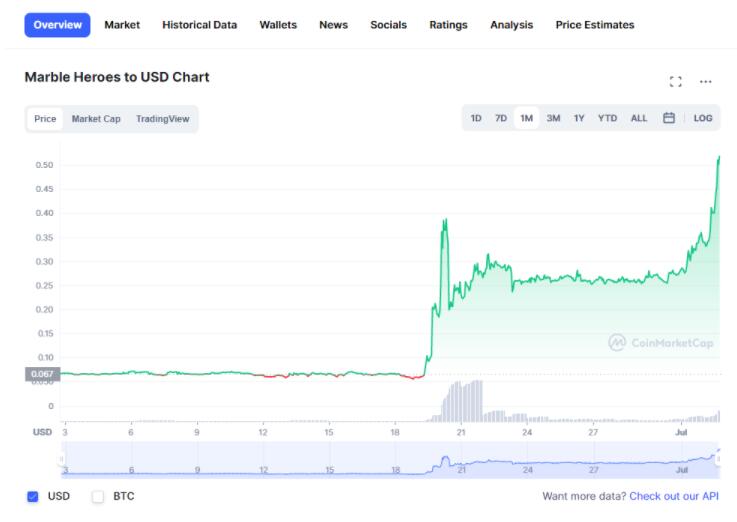Toggle the USD checkbox

pyautogui.click(x=33, y=496)
